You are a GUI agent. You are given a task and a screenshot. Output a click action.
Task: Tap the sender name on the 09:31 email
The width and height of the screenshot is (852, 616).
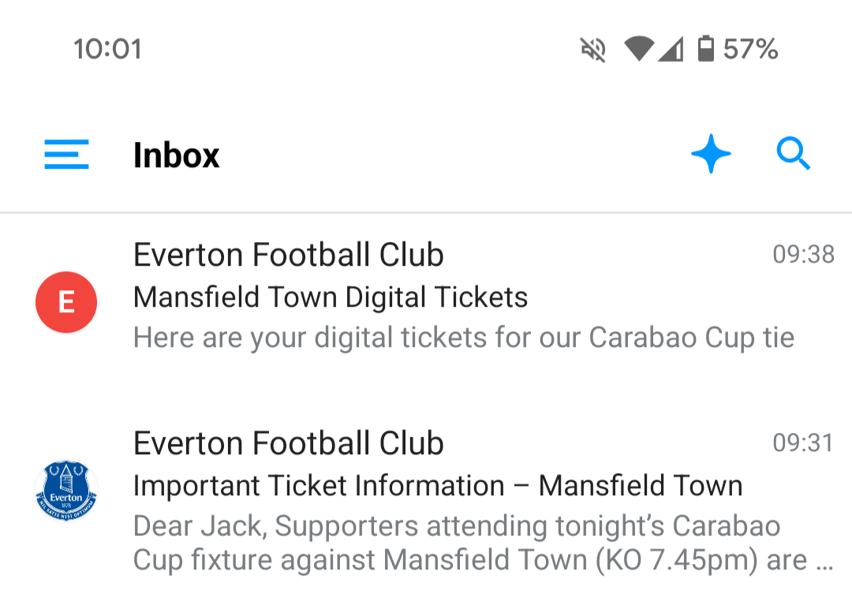pos(289,443)
